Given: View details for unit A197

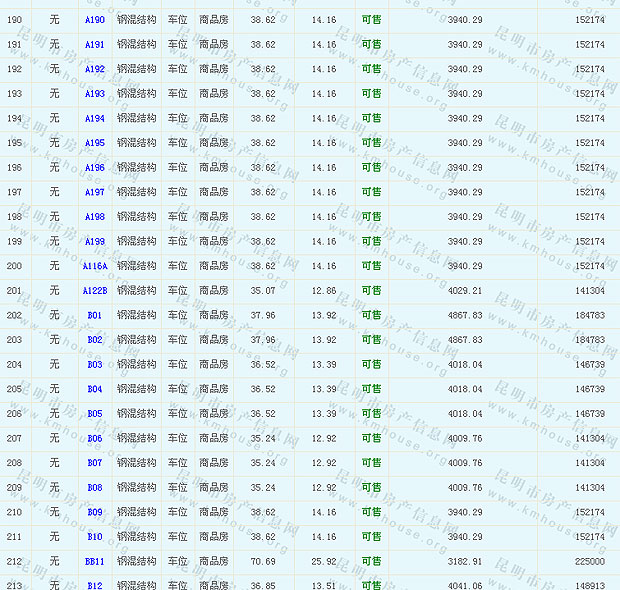Looking at the screenshot, I should [95, 192].
